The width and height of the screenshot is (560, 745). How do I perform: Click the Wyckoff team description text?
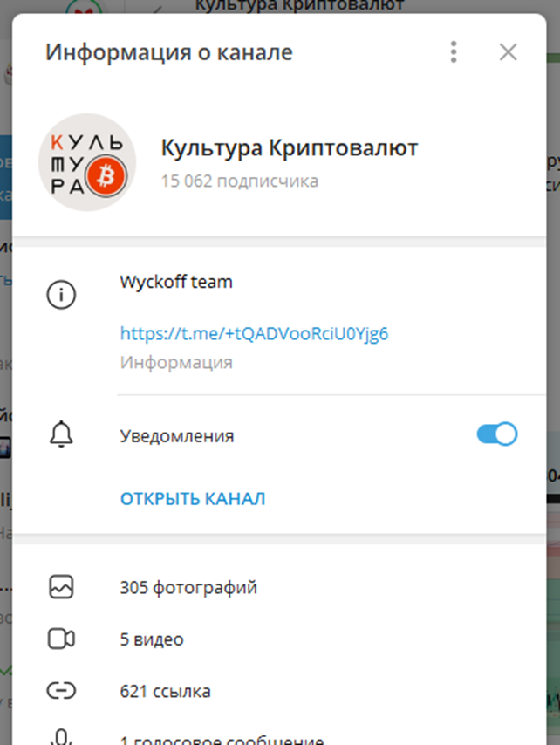click(176, 282)
